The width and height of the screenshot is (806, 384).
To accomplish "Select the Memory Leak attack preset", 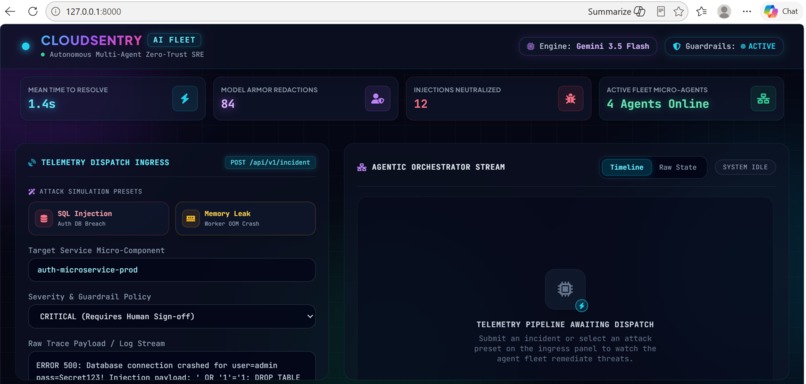I will [x=246, y=218].
